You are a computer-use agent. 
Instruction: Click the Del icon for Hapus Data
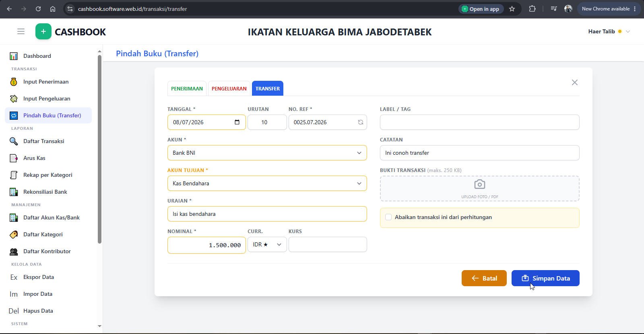point(14,311)
